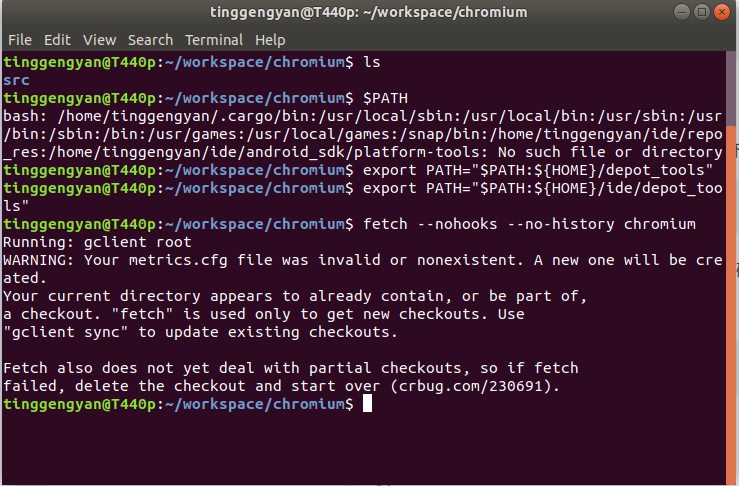Image resolution: width=739 pixels, height=486 pixels.
Task: Click the 'Running: gclient root' line
Action: point(97,242)
